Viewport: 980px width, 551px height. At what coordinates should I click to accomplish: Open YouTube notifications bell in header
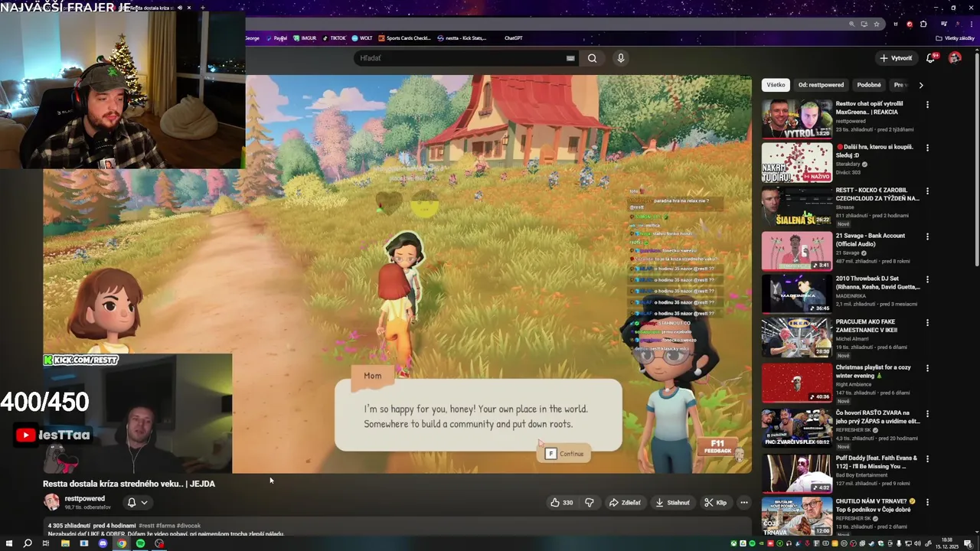(931, 58)
